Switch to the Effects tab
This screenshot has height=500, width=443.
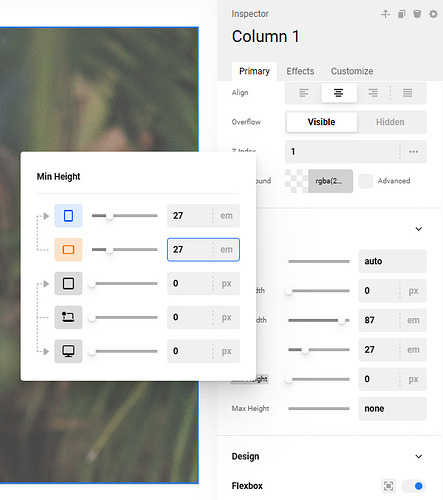coord(300,71)
